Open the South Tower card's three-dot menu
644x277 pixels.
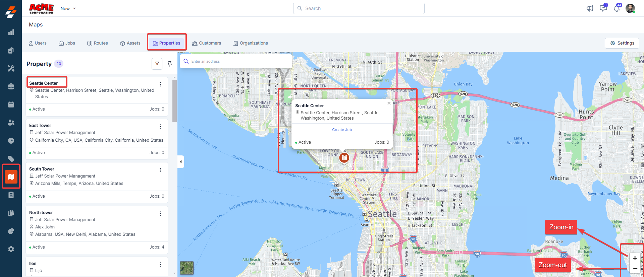click(160, 170)
